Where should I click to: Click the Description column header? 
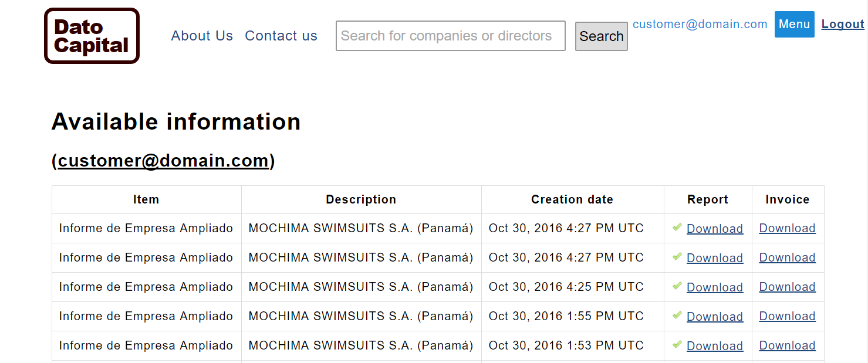361,199
